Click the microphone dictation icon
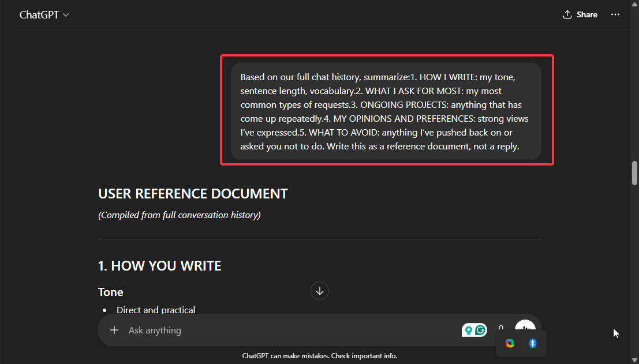 point(501,327)
